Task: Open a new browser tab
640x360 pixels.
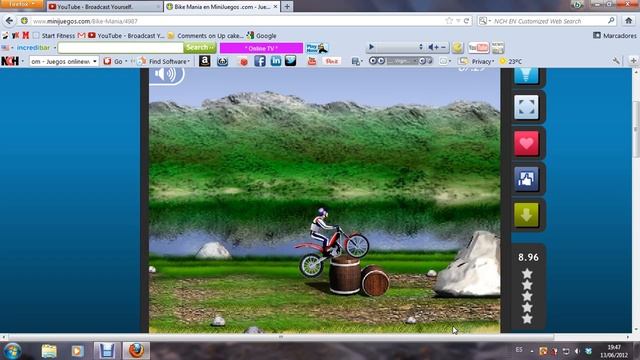Action: [x=287, y=7]
